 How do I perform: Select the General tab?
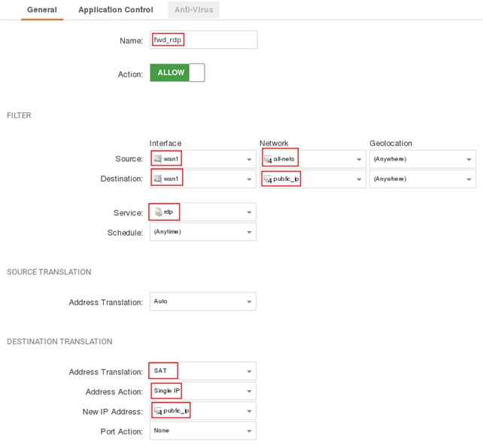(x=42, y=10)
